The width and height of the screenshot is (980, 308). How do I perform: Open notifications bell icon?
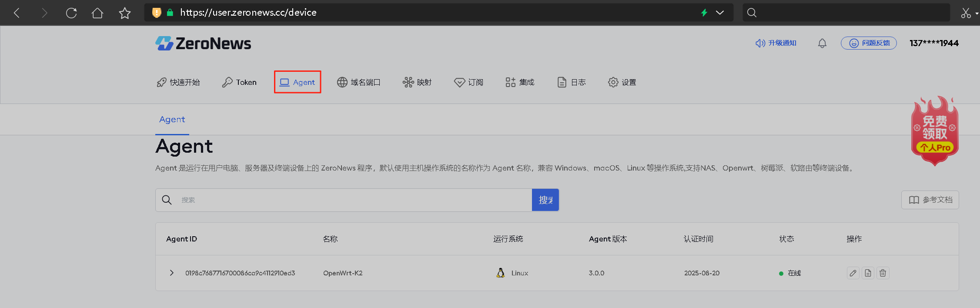pyautogui.click(x=822, y=43)
